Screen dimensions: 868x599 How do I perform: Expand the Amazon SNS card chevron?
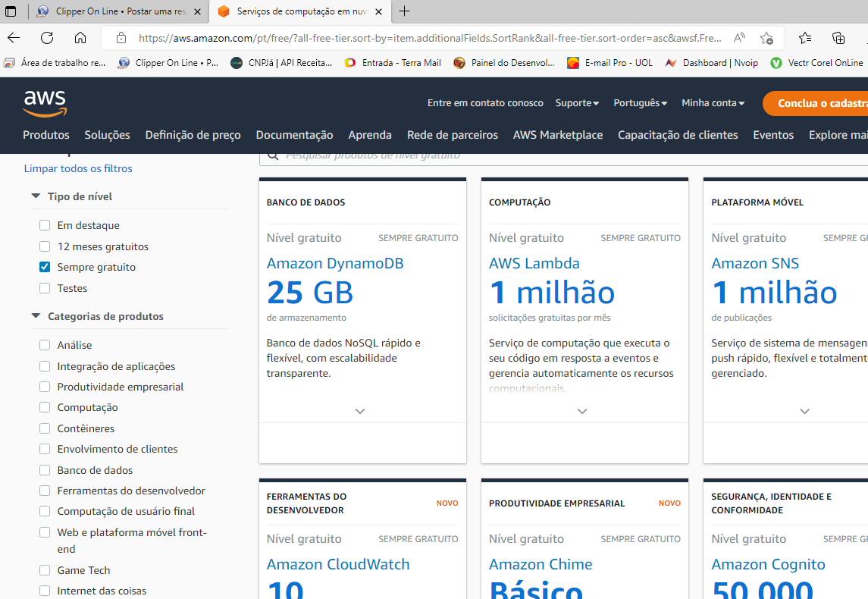(805, 411)
